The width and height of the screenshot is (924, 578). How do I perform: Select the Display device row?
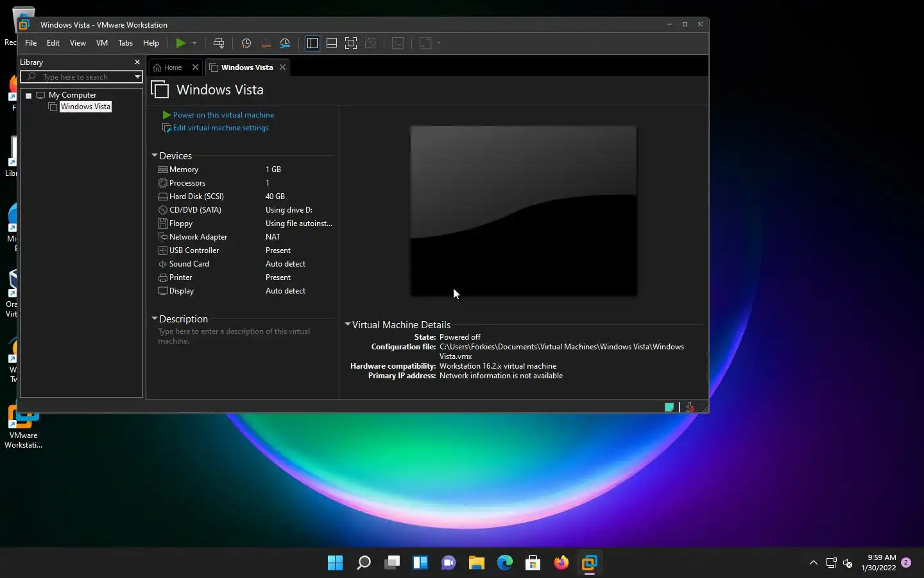(245, 291)
